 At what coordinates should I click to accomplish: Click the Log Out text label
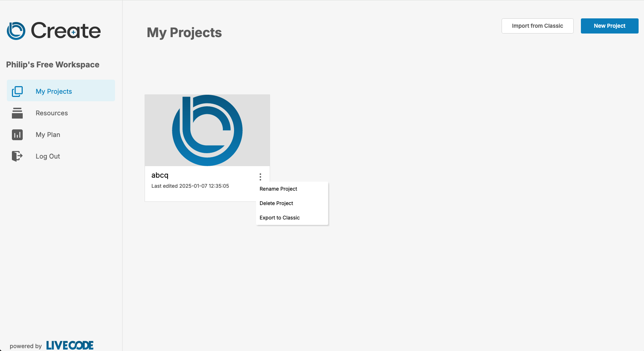pyautogui.click(x=48, y=156)
